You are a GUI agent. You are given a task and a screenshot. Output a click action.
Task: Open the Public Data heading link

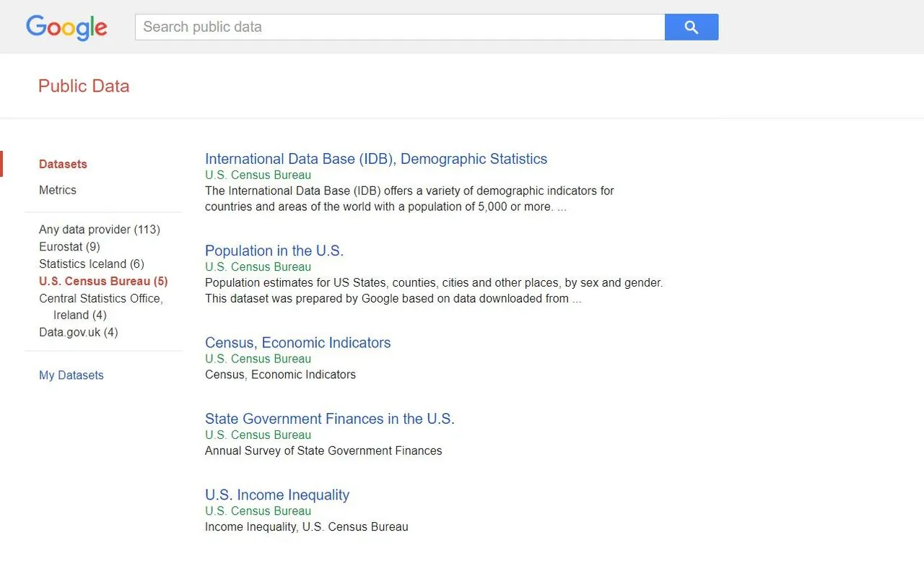(84, 86)
